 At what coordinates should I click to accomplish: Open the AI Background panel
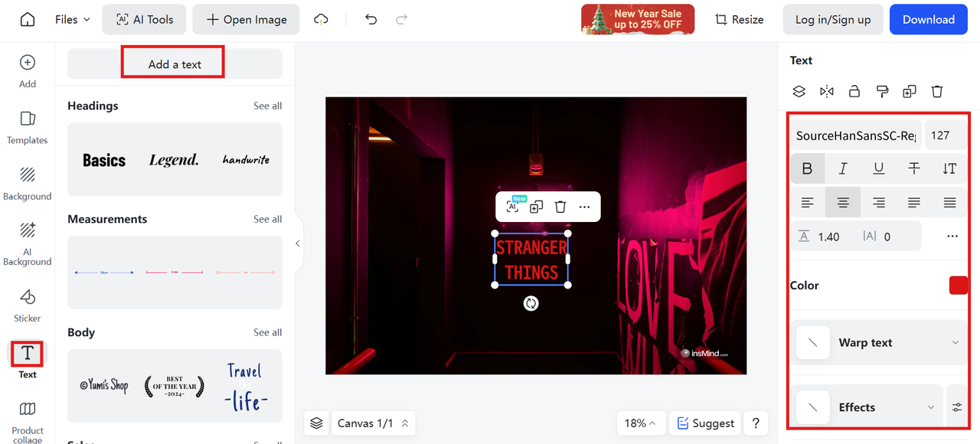pyautogui.click(x=28, y=243)
